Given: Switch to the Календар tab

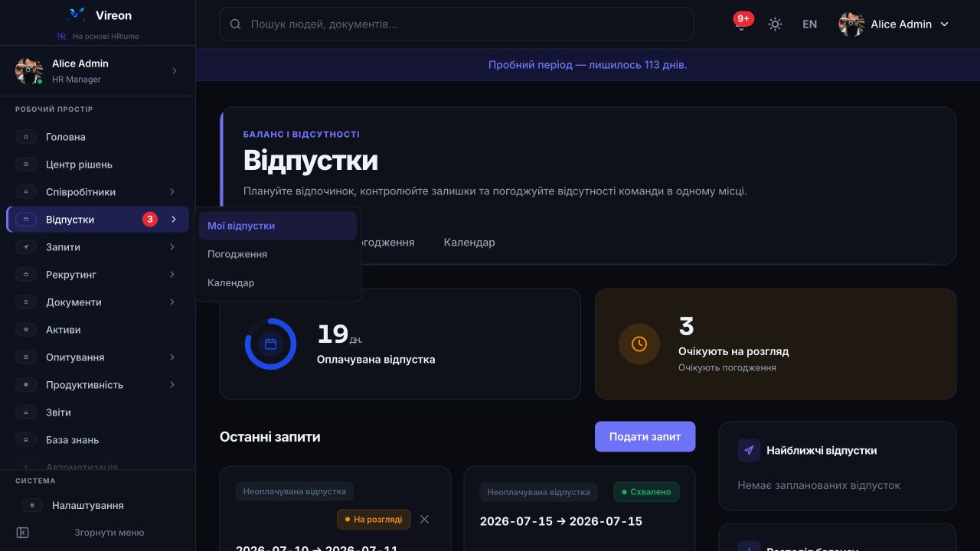Looking at the screenshot, I should [469, 243].
